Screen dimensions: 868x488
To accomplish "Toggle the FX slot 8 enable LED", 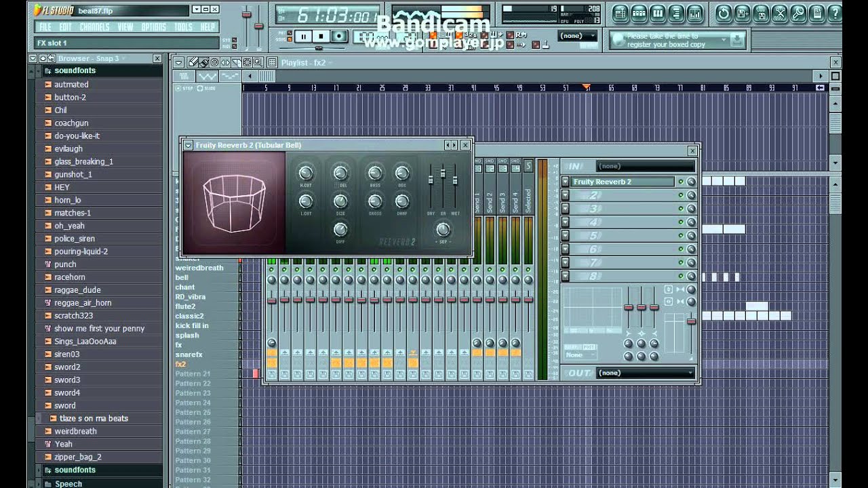I will pos(681,276).
